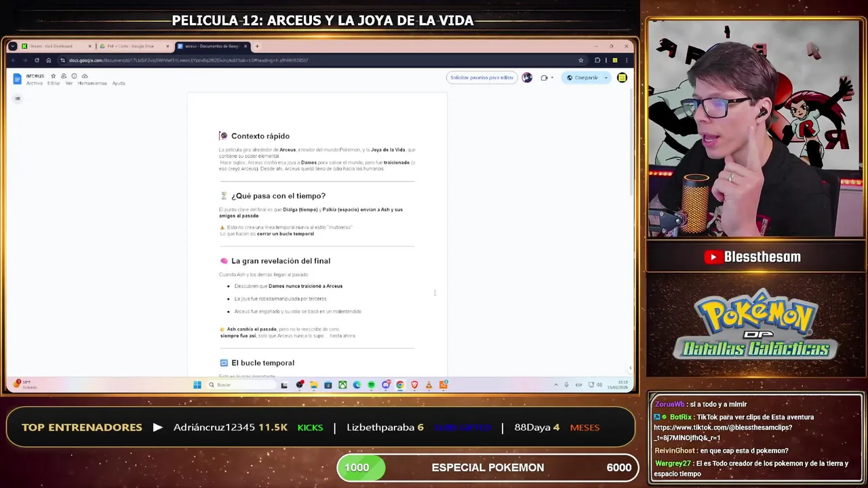Click La gran revelación del final heading

[x=281, y=261]
